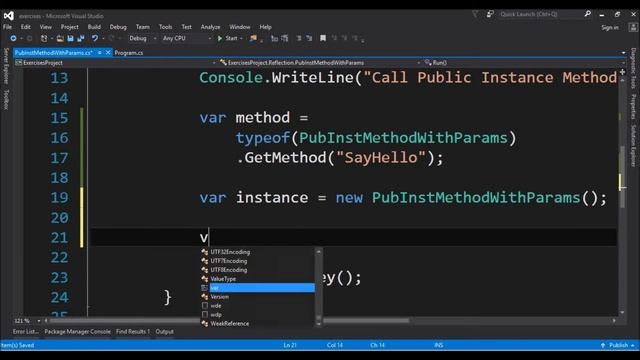640x360 pixels.
Task: Click the Decrease Indent toolbar icon
Action: [299, 38]
